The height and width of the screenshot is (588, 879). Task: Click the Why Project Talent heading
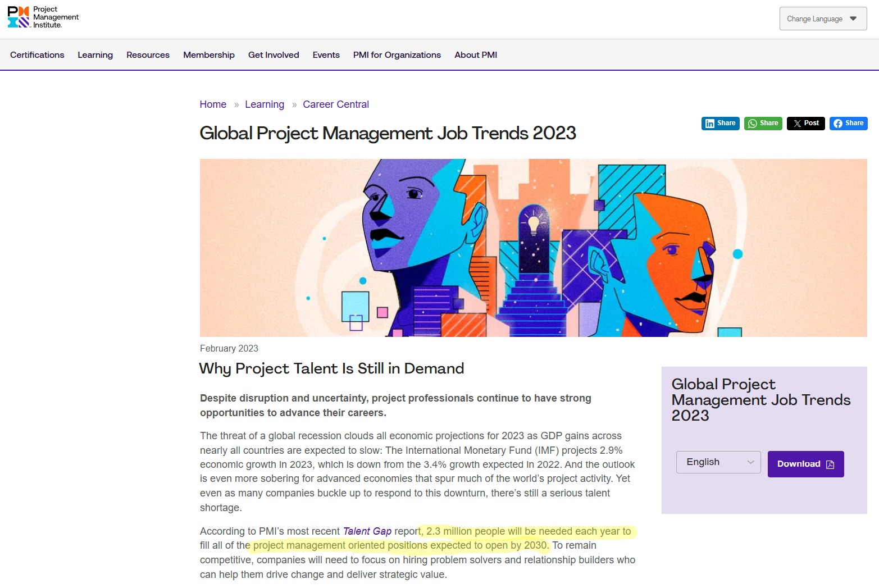coord(332,368)
